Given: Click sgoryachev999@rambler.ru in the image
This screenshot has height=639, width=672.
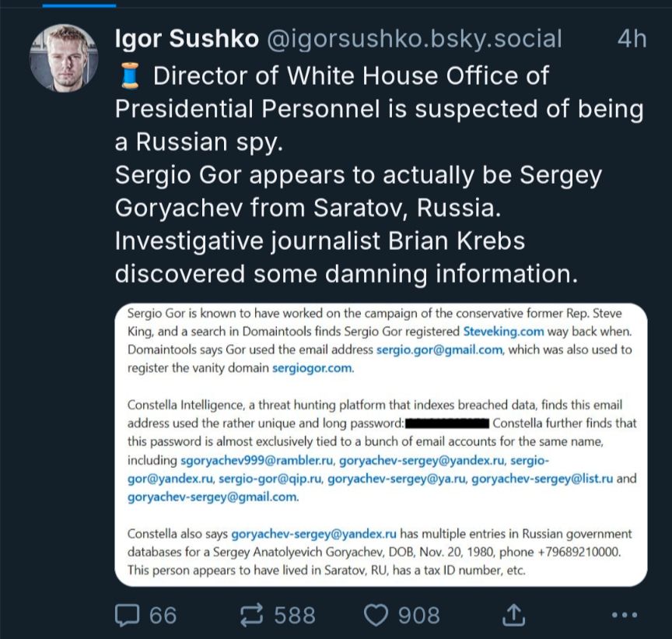Looking at the screenshot, I should tap(257, 461).
